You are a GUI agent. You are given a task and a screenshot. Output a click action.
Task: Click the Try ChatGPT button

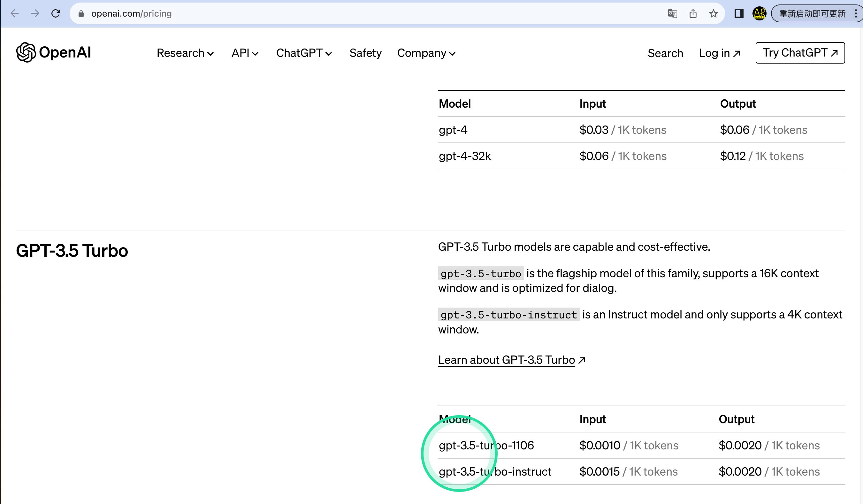pos(800,53)
